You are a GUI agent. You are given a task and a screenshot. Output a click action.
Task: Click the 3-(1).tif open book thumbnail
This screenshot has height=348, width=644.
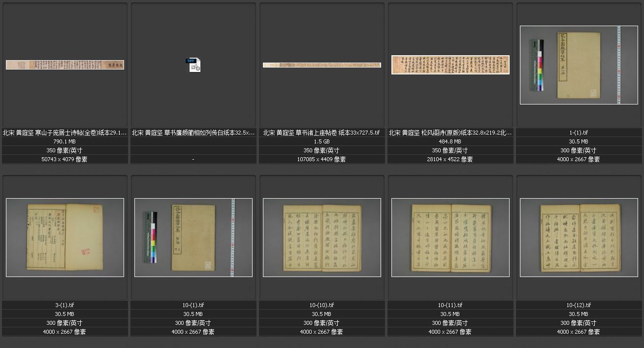(64, 237)
